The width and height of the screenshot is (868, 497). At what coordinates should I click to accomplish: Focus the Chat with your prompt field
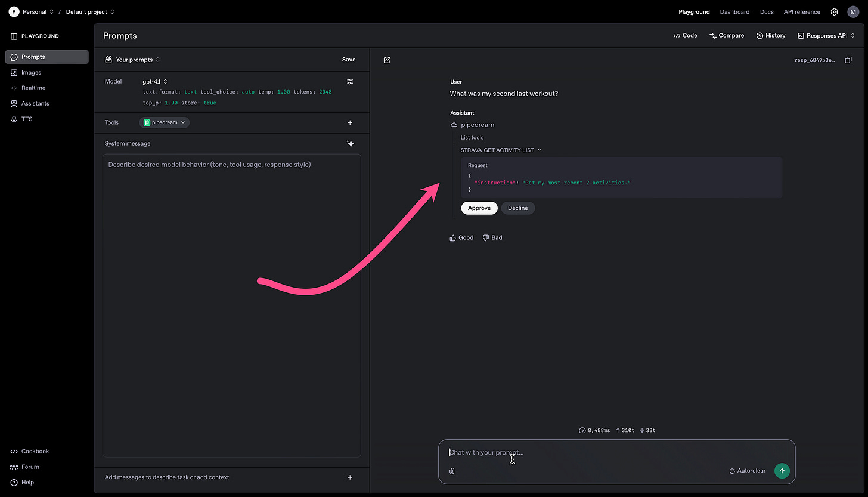[x=616, y=453]
